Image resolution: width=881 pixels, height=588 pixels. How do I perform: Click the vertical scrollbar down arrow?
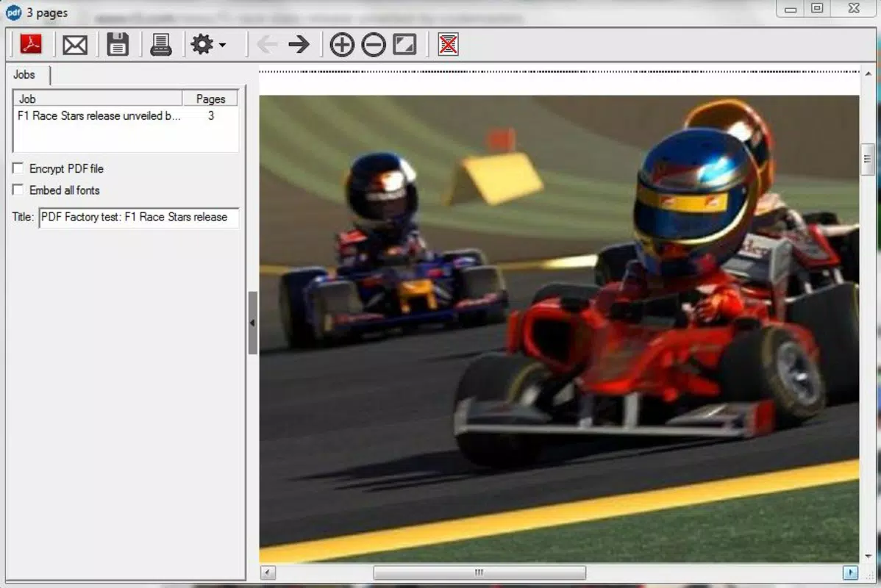868,556
